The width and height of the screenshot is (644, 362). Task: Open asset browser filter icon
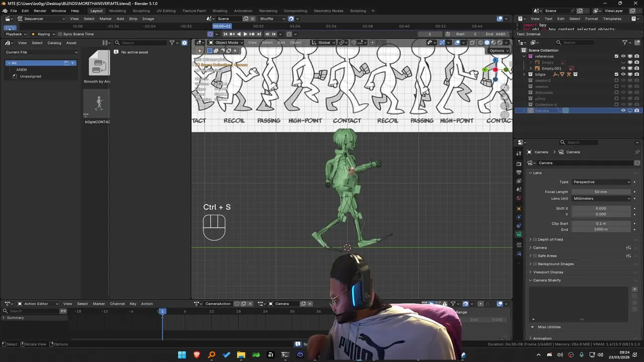point(172,43)
